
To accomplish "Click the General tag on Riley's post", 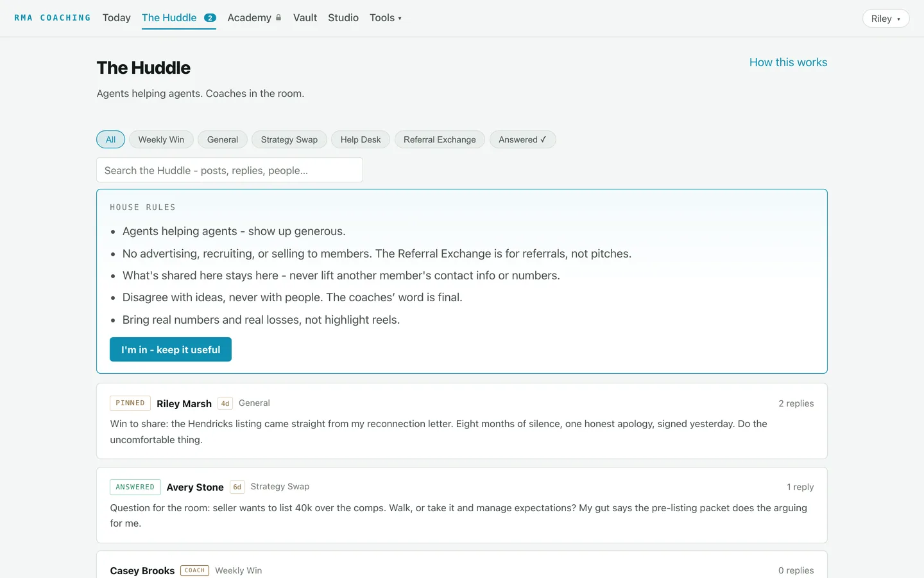I will click(x=254, y=403).
